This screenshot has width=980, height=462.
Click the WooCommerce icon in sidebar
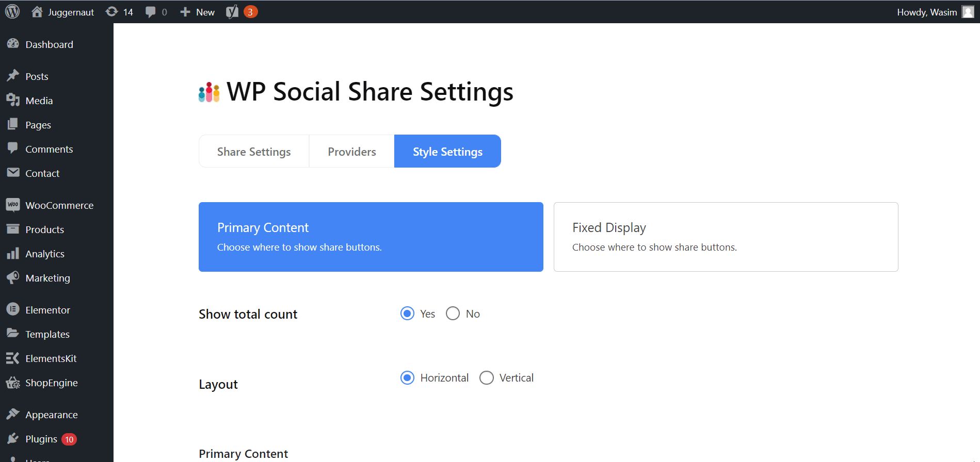[13, 205]
